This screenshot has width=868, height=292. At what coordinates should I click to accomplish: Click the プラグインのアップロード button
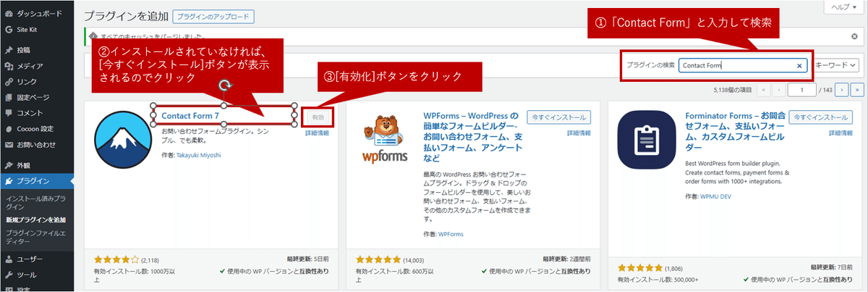[x=213, y=16]
